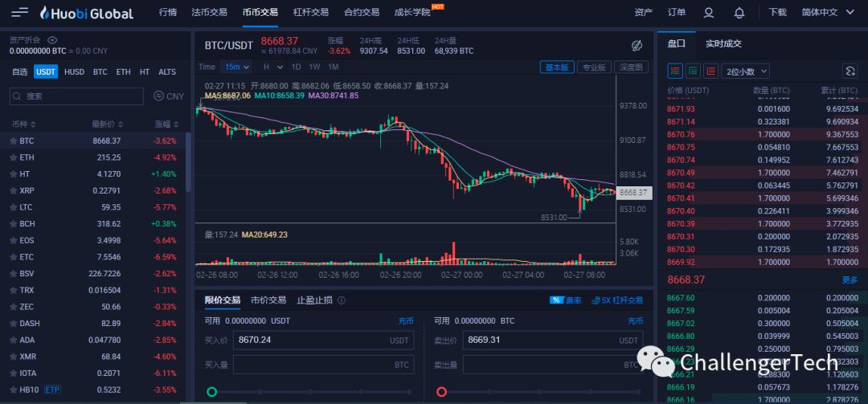868x404 pixels.
Task: Open the 行情 markets menu
Action: pyautogui.click(x=168, y=13)
